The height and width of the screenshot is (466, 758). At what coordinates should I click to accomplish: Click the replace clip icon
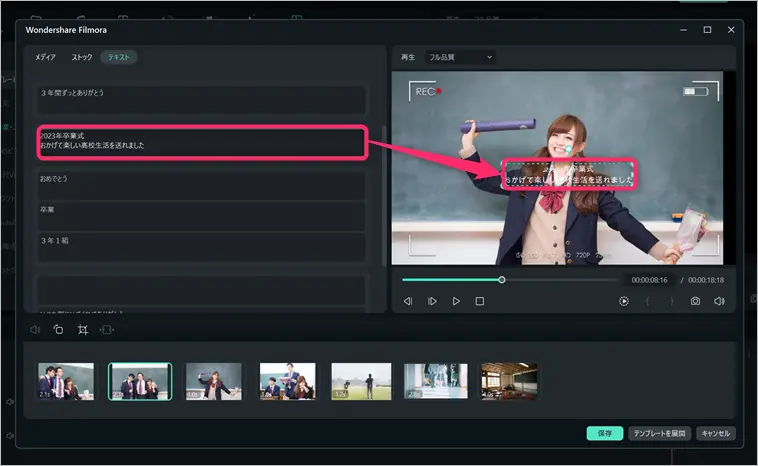[x=106, y=330]
